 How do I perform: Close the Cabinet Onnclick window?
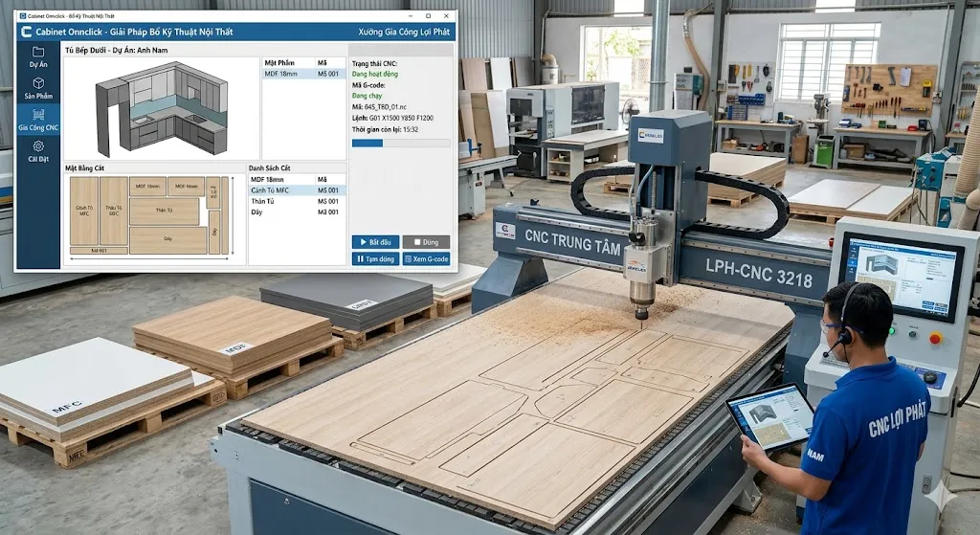(x=446, y=16)
